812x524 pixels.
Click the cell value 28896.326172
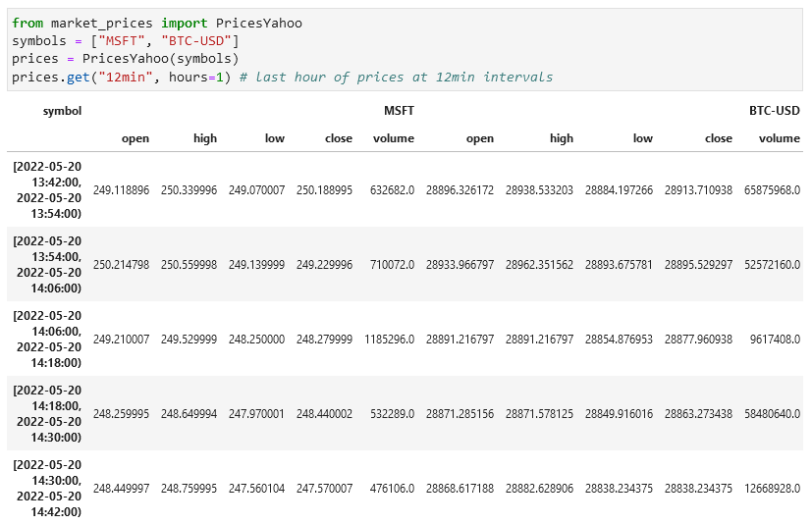point(460,190)
